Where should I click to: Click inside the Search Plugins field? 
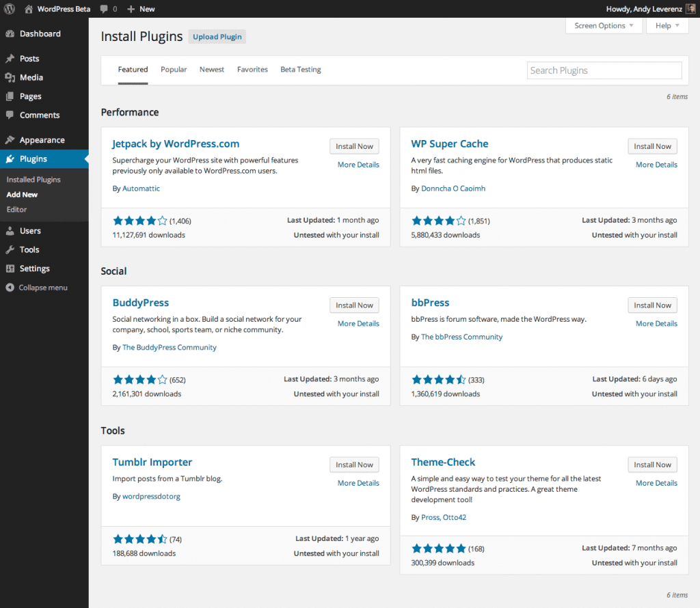click(x=604, y=70)
